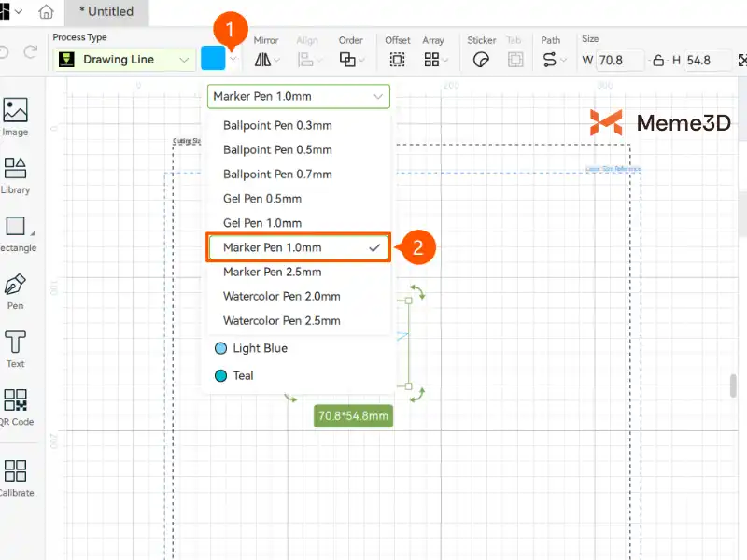
Task: Open the Marker Pen 1.0mm combo box
Action: coord(298,96)
